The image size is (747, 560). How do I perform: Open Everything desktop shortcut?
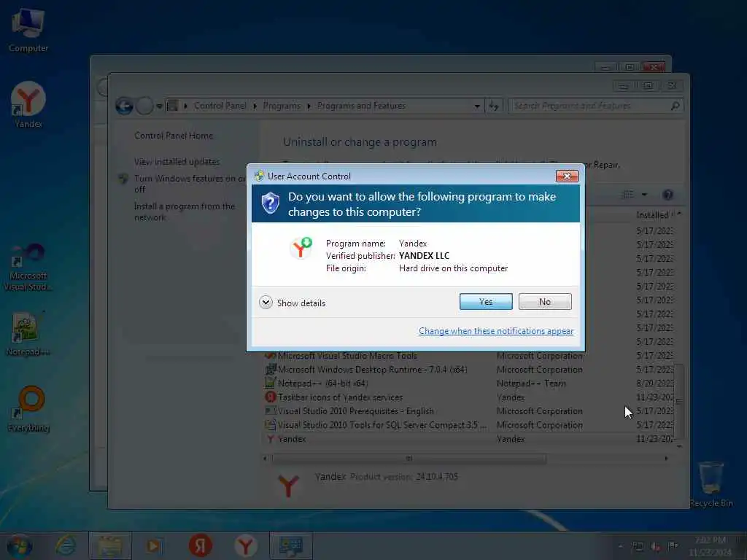pyautogui.click(x=28, y=408)
